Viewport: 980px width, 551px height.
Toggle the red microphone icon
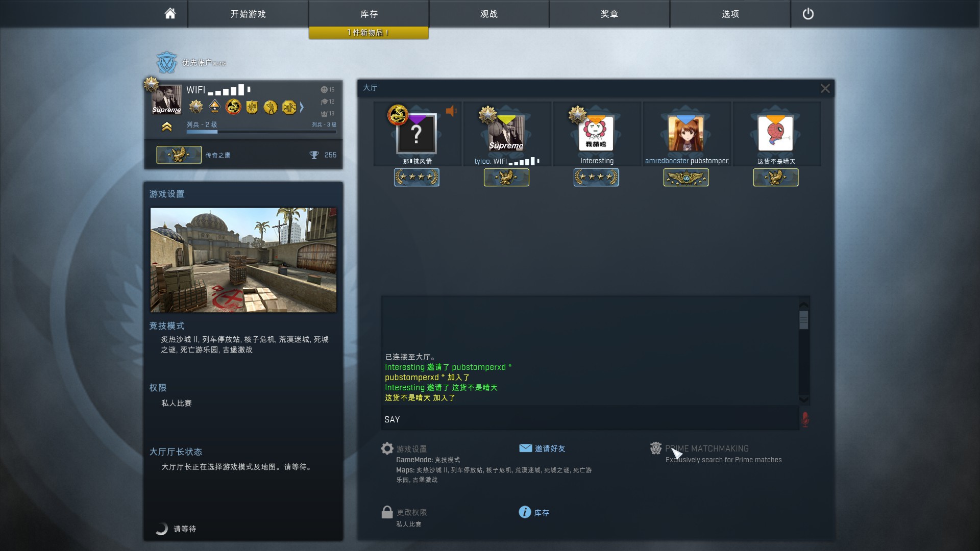click(805, 419)
